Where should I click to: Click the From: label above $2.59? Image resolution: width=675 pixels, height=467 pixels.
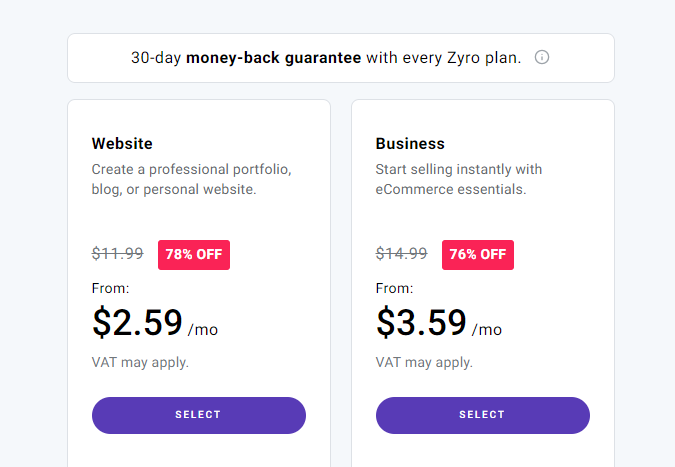tap(111, 288)
